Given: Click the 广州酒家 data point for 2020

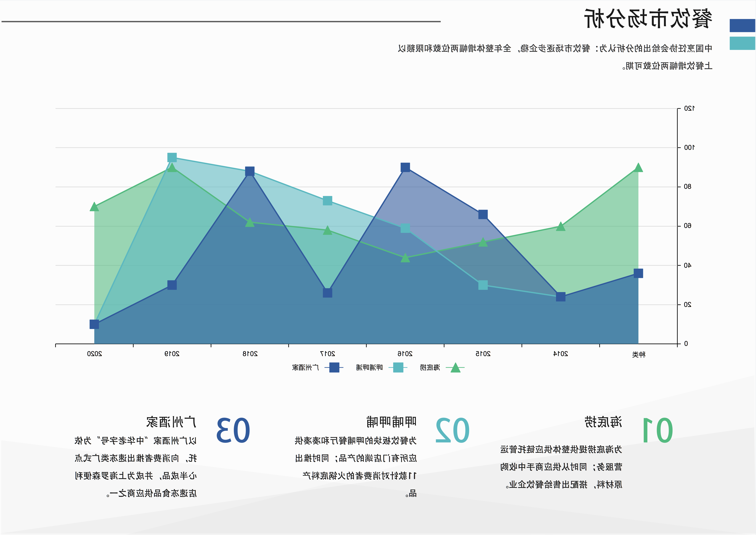Looking at the screenshot, I should point(94,324).
